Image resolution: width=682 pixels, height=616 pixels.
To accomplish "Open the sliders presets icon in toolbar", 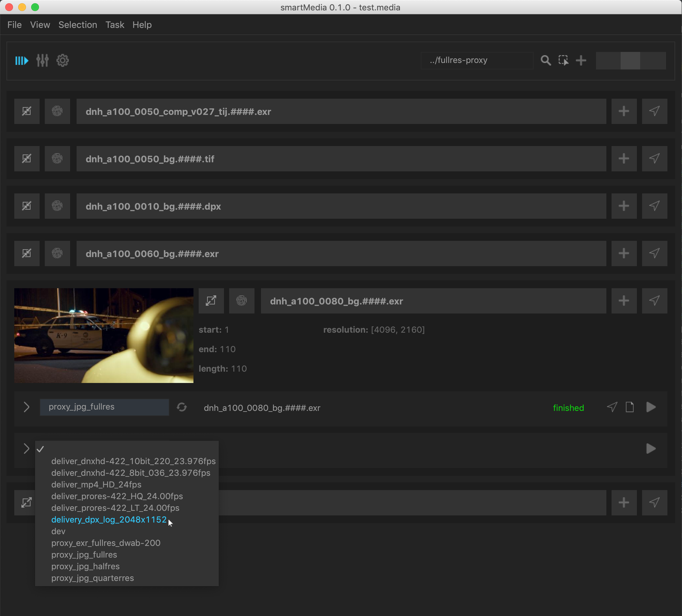I will click(42, 61).
